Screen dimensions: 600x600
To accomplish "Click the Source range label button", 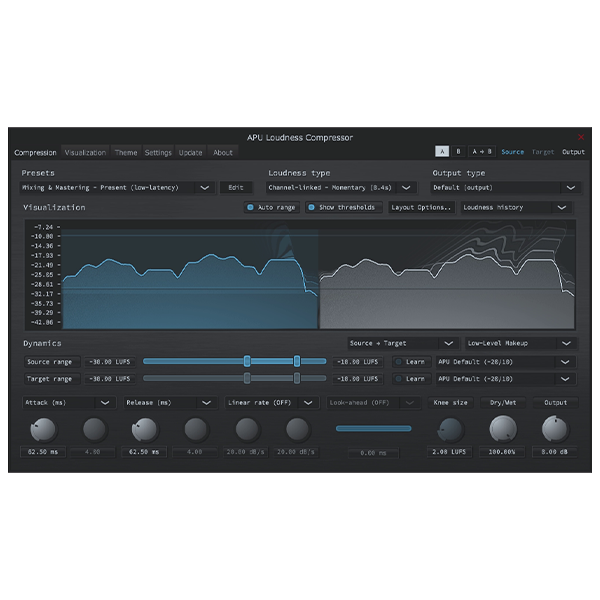I will click(x=52, y=362).
